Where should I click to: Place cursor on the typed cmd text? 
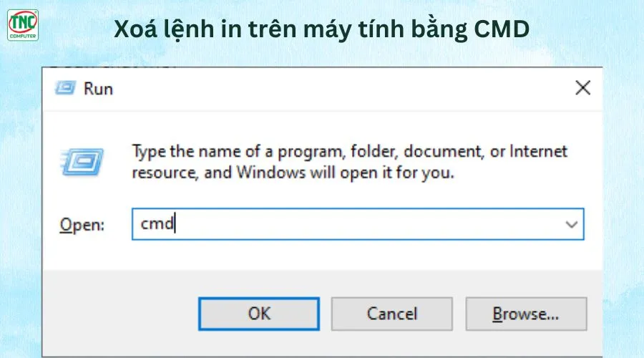(x=157, y=224)
